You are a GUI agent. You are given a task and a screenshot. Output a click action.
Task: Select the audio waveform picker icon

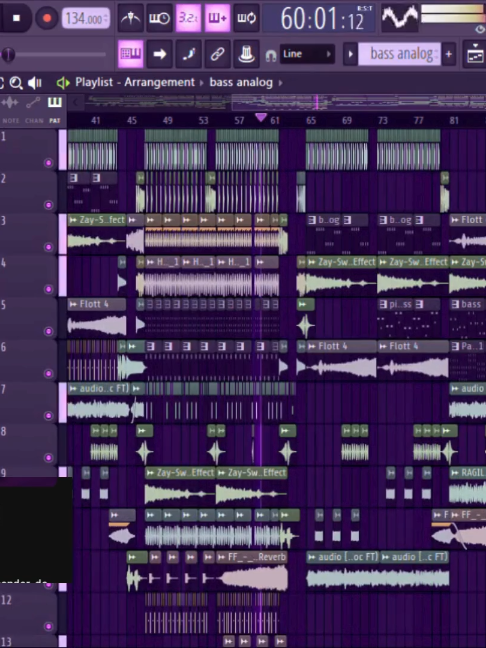pyautogui.click(x=10, y=102)
